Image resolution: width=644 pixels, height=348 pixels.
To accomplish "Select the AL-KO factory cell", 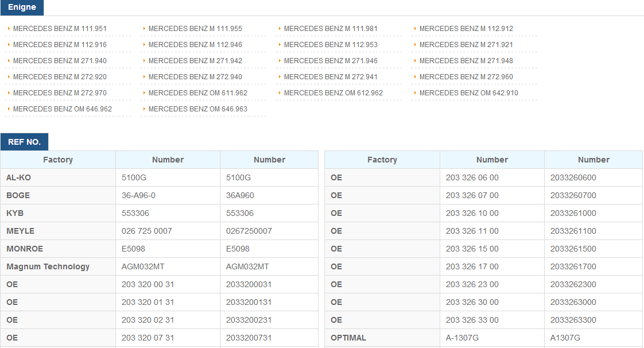I will [58, 177].
